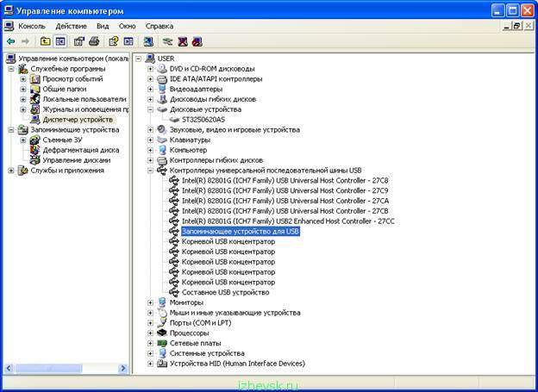
Task: Click the Print toolbar icon
Action: click(x=94, y=41)
